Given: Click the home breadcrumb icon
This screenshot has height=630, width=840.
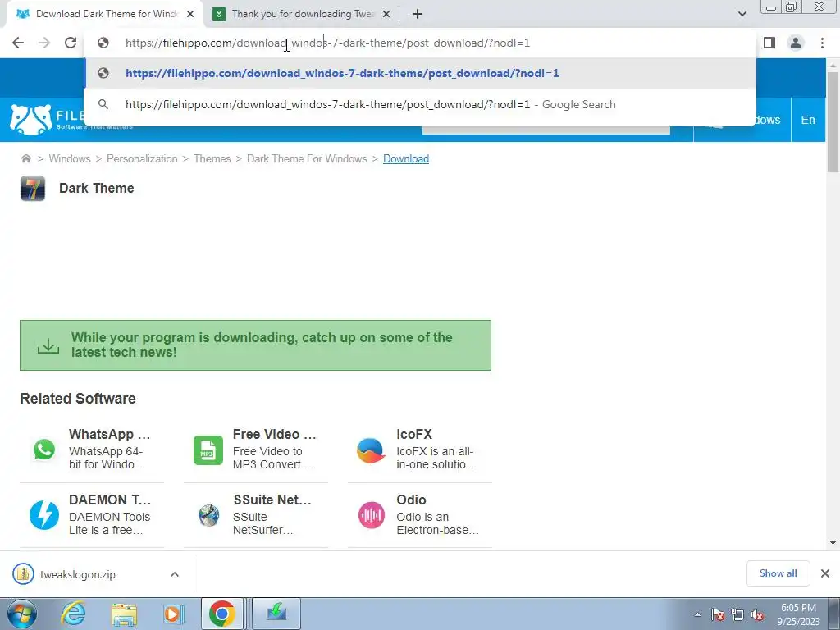Looking at the screenshot, I should [25, 158].
